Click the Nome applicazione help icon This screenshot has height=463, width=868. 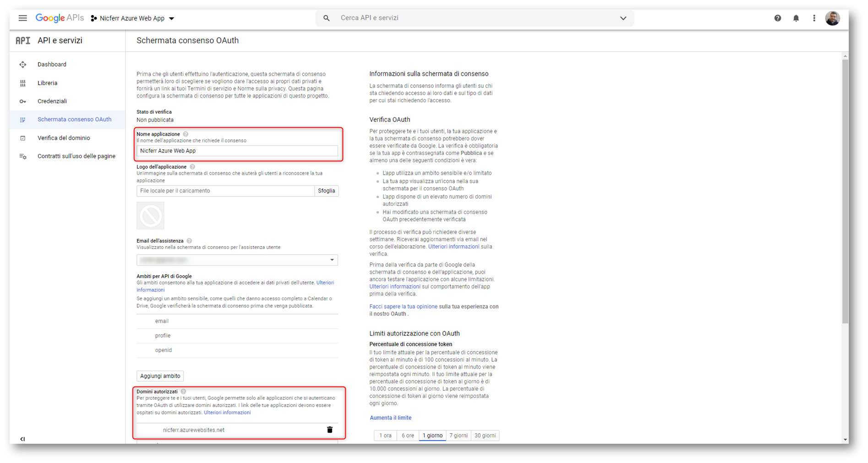click(x=186, y=134)
